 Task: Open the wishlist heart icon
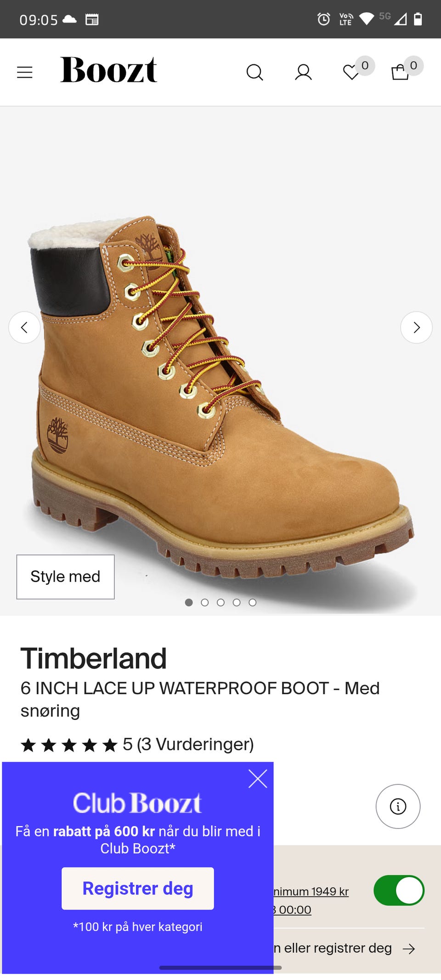[x=351, y=72]
